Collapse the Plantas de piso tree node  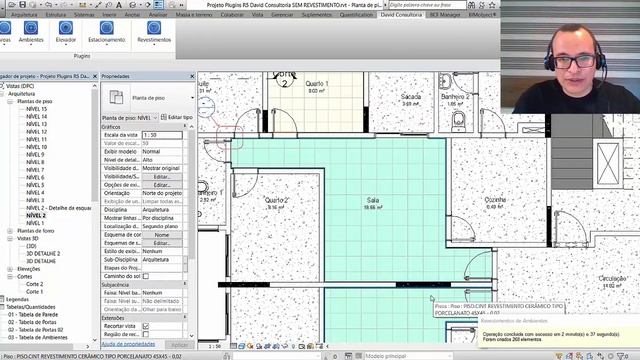coord(10,101)
